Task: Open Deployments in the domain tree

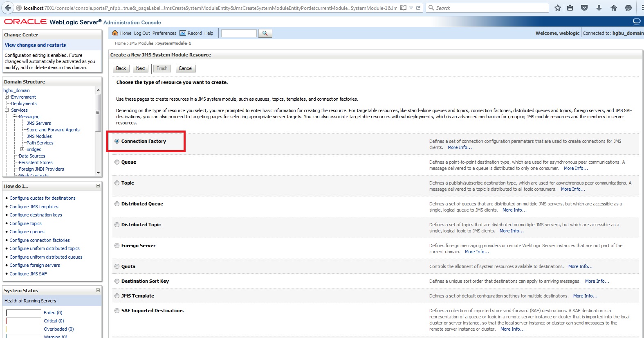Action: 24,104
